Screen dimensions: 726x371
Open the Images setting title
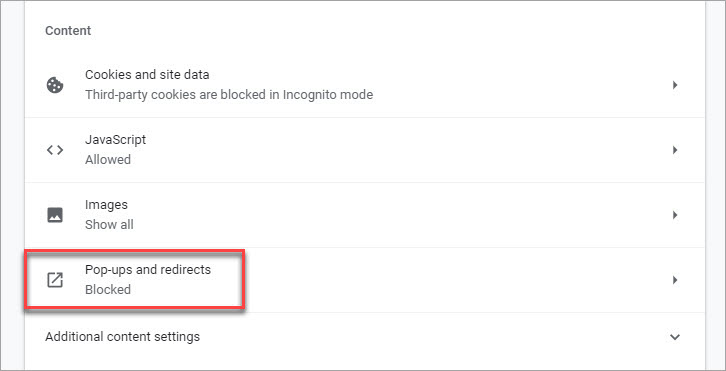[x=106, y=204]
